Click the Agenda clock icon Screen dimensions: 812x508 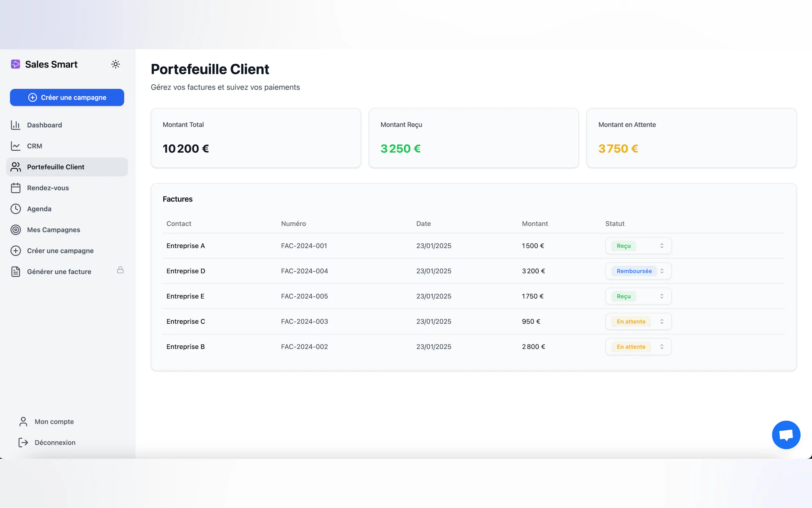tap(15, 209)
